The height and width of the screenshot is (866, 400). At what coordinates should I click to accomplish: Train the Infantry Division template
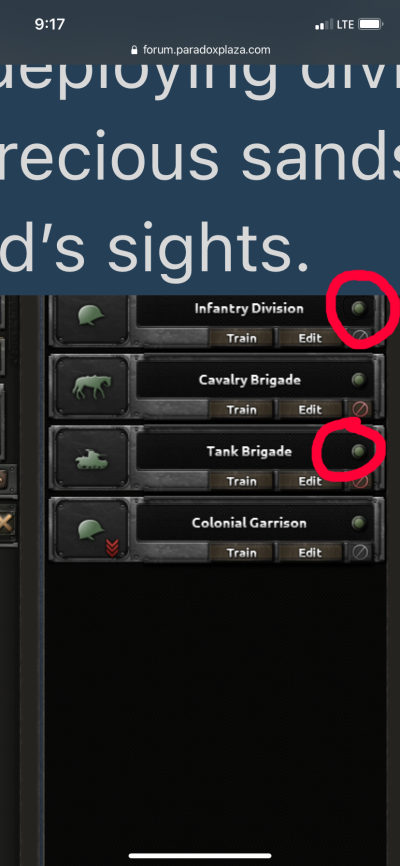tap(241, 338)
